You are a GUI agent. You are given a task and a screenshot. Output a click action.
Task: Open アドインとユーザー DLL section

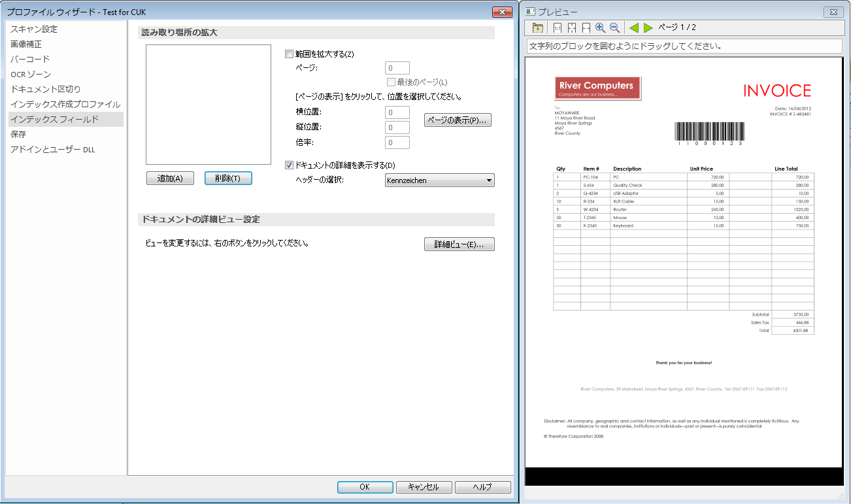pos(52,150)
